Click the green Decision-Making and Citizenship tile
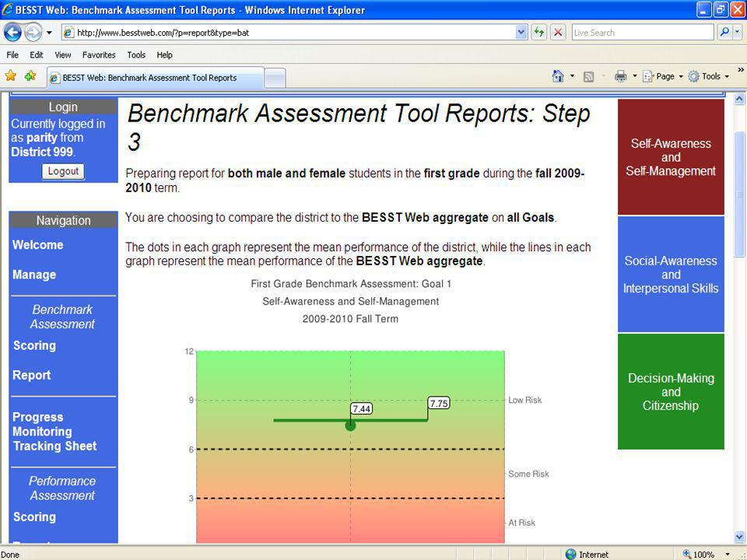Viewport: 747px width, 560px height. 671,391
